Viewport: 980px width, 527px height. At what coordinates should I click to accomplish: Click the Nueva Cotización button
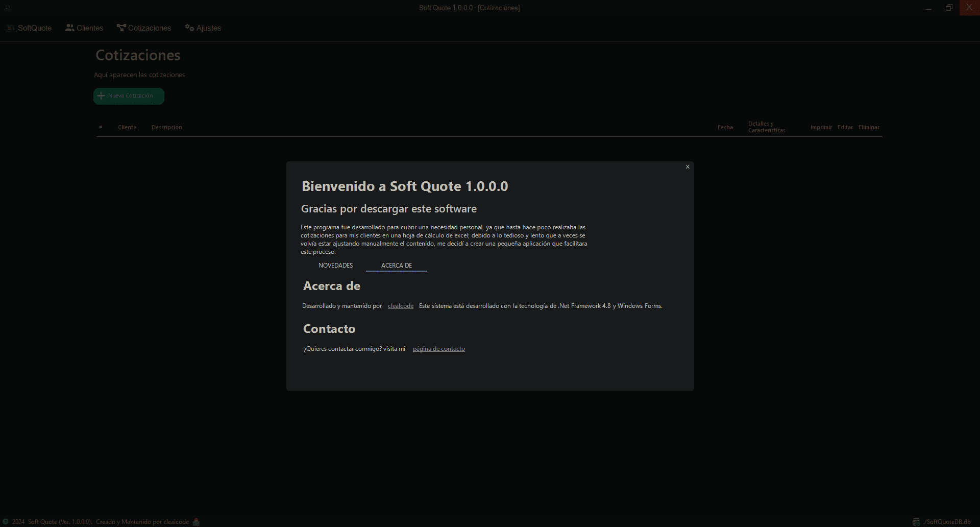[x=129, y=96]
